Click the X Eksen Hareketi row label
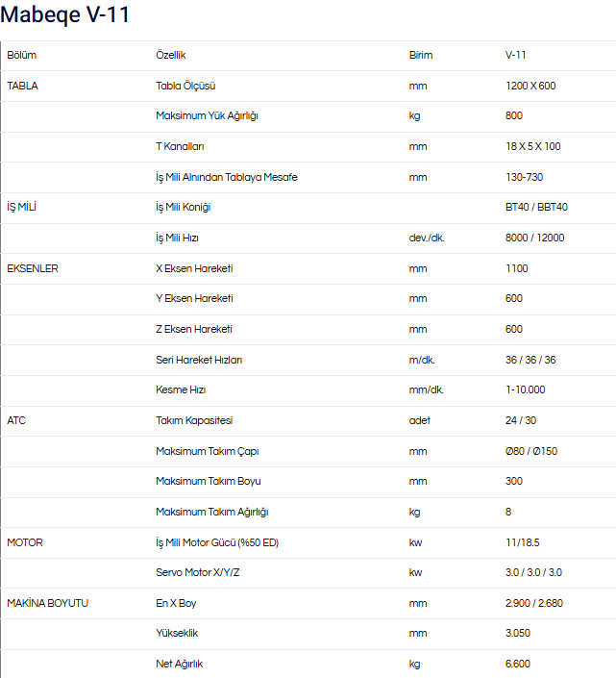Image resolution: width=616 pixels, height=678 pixels. 194,268
